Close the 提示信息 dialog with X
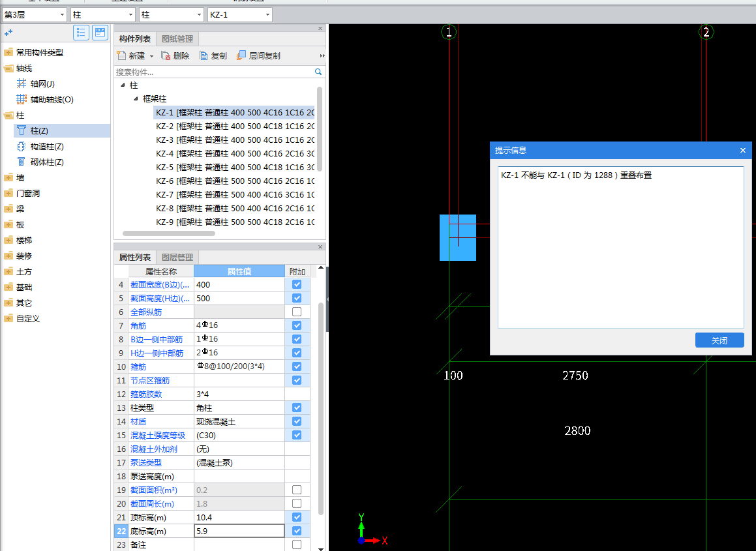The image size is (756, 551). coord(742,151)
